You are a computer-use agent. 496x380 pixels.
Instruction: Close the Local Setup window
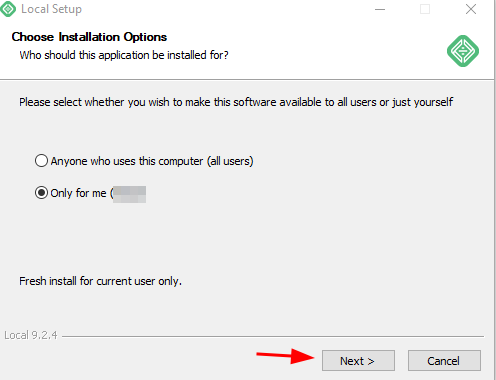click(471, 9)
